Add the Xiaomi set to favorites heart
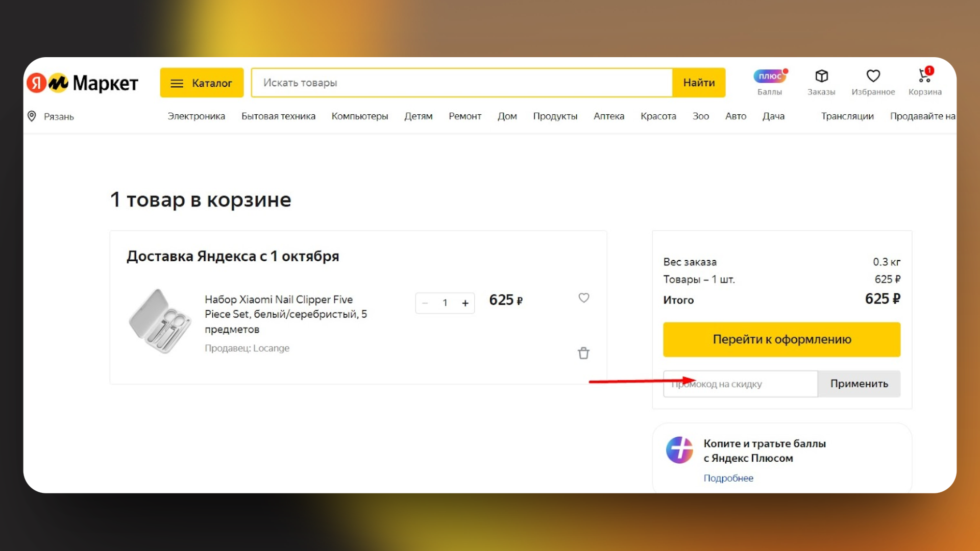The width and height of the screenshot is (980, 551). point(584,298)
